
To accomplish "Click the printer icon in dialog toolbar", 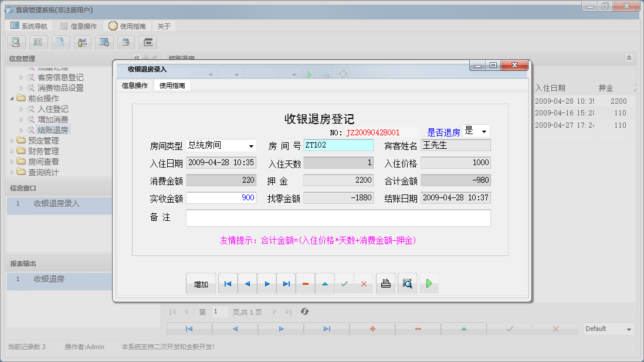I will pyautogui.click(x=385, y=284).
